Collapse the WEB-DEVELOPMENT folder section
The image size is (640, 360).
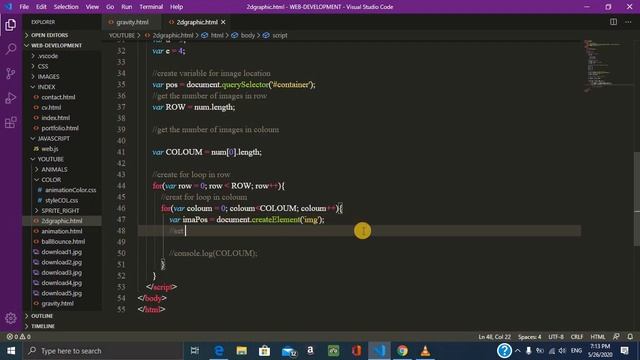click(x=62, y=45)
